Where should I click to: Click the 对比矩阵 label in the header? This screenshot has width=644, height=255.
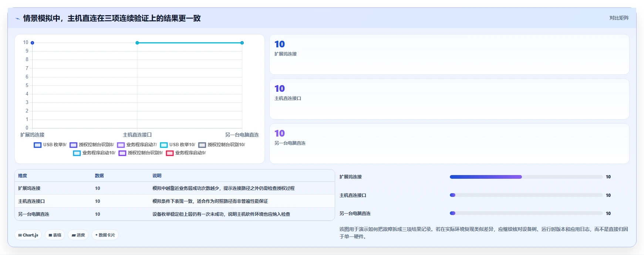pos(619,18)
